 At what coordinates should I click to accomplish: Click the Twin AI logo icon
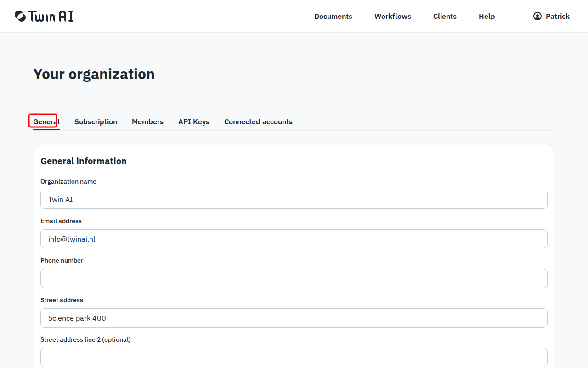[x=19, y=16]
